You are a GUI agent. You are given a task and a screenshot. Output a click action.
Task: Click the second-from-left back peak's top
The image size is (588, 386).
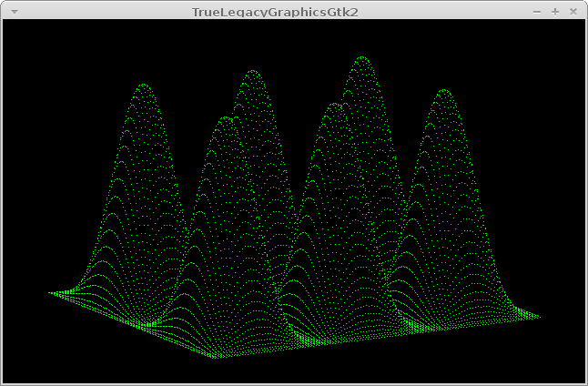252,73
